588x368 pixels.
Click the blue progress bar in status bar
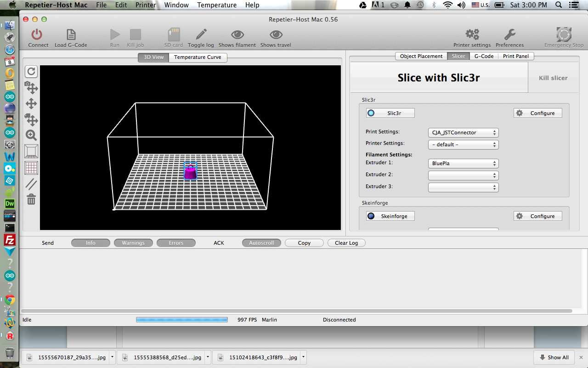[181, 319]
